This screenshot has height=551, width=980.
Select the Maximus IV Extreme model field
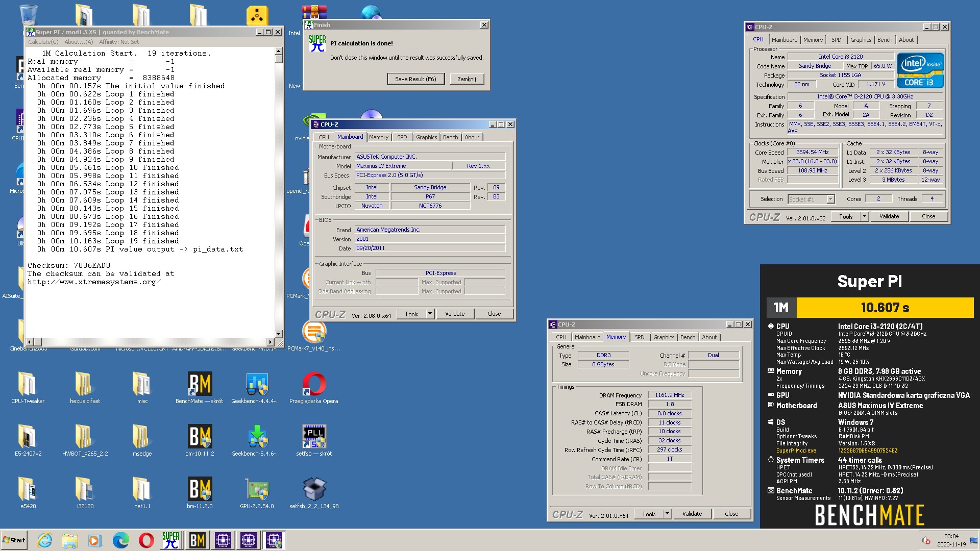point(403,166)
